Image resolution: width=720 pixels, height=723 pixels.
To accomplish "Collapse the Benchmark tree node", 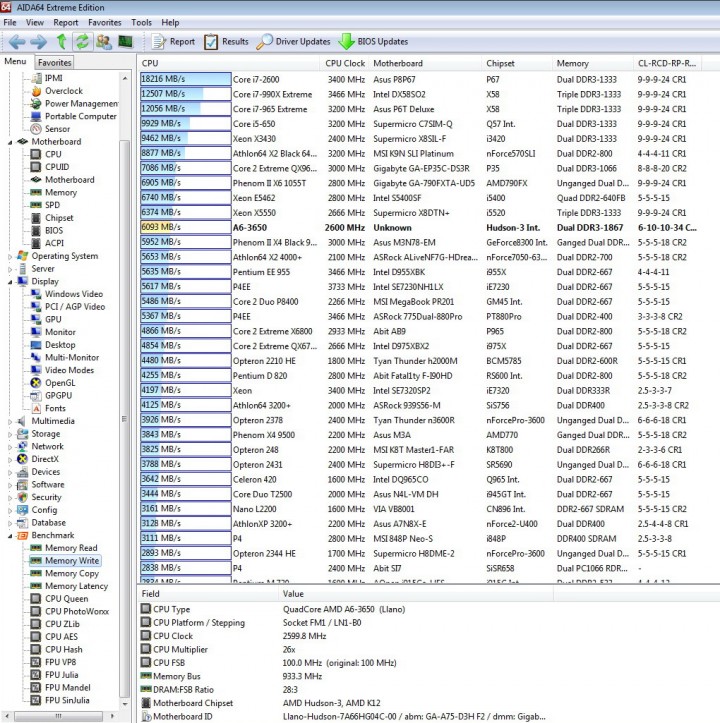I will pyautogui.click(x=10, y=536).
